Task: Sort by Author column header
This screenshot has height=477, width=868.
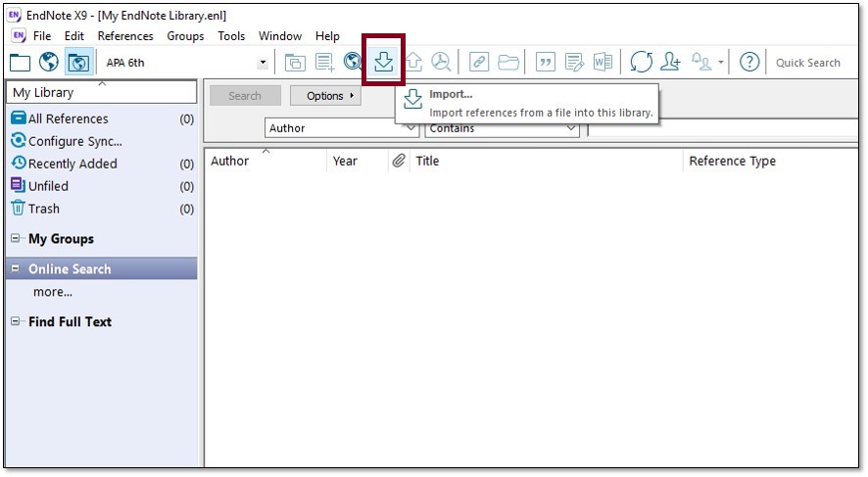Action: 265,161
